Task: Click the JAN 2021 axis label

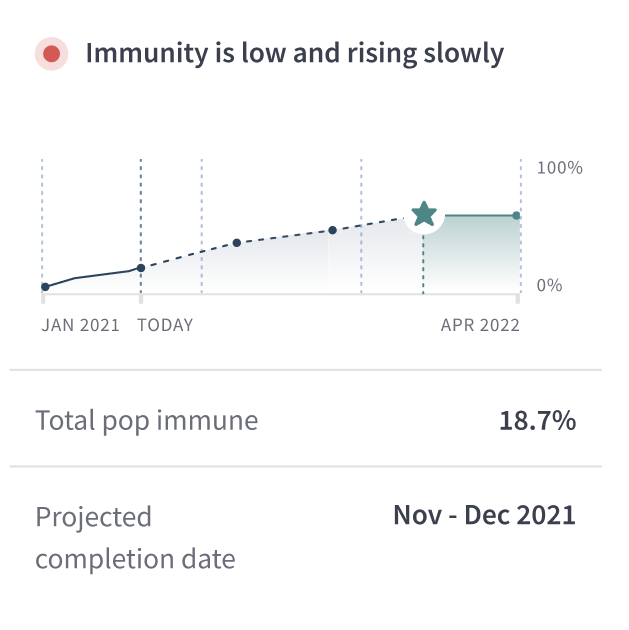Action: point(80,325)
